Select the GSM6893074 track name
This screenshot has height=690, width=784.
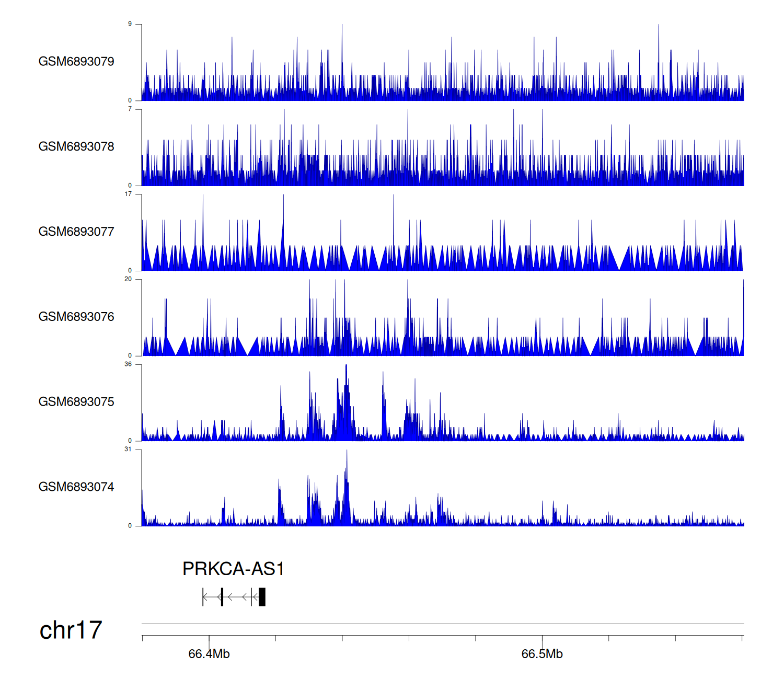76,487
